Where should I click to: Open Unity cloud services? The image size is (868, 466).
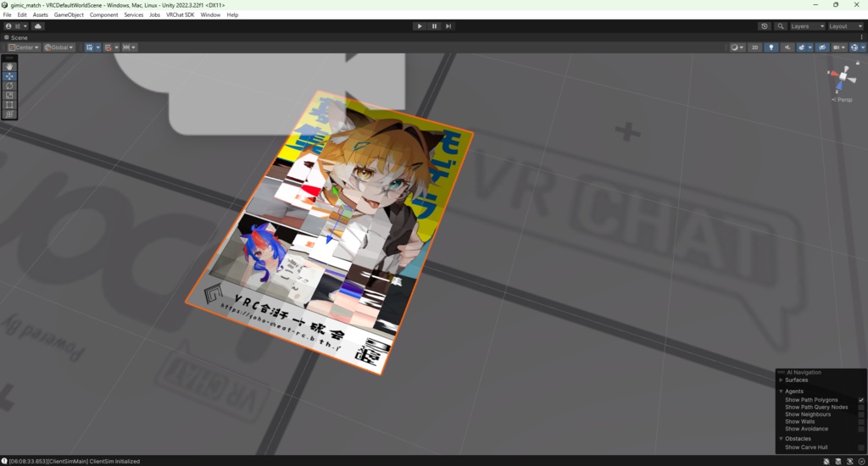(37, 26)
